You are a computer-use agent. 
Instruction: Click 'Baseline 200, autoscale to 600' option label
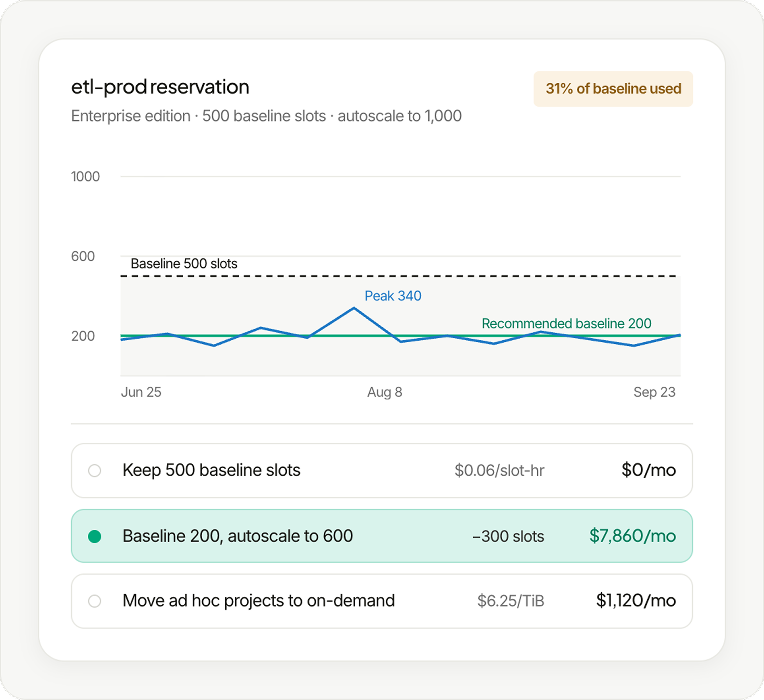pos(238,536)
